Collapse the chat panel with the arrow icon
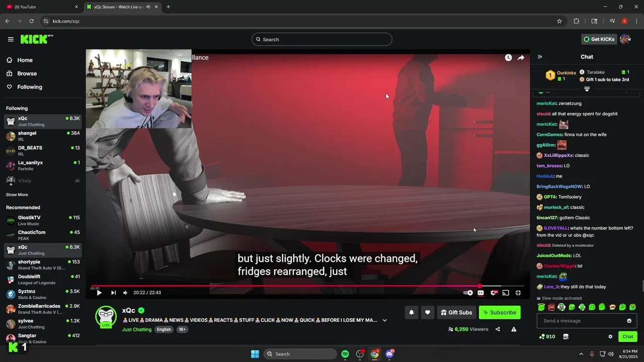This screenshot has width=644, height=362. click(x=540, y=57)
